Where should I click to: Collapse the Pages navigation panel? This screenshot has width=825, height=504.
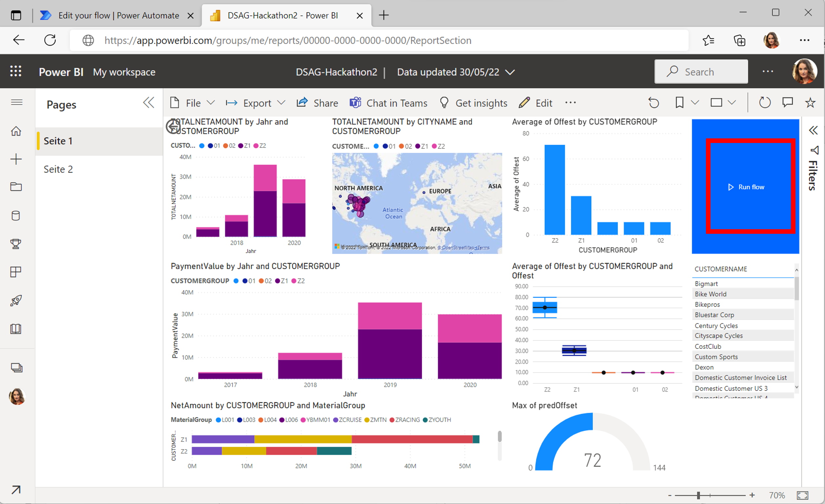149,103
